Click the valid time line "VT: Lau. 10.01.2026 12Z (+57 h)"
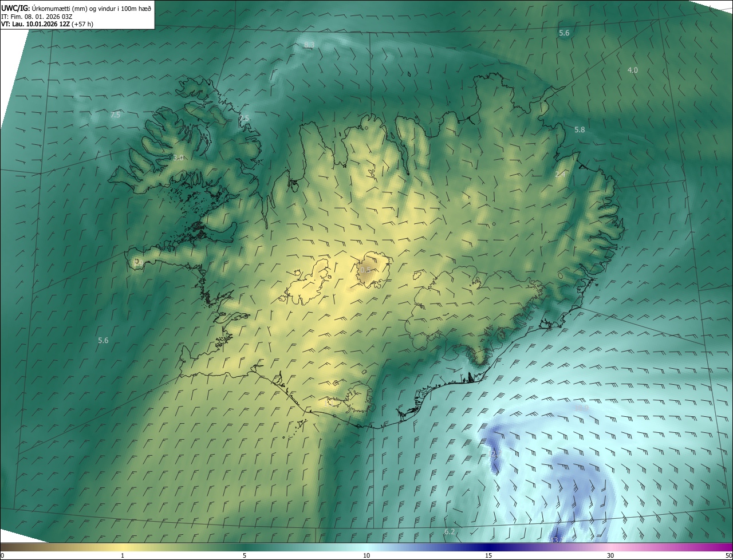The height and width of the screenshot is (560, 733). click(x=48, y=24)
